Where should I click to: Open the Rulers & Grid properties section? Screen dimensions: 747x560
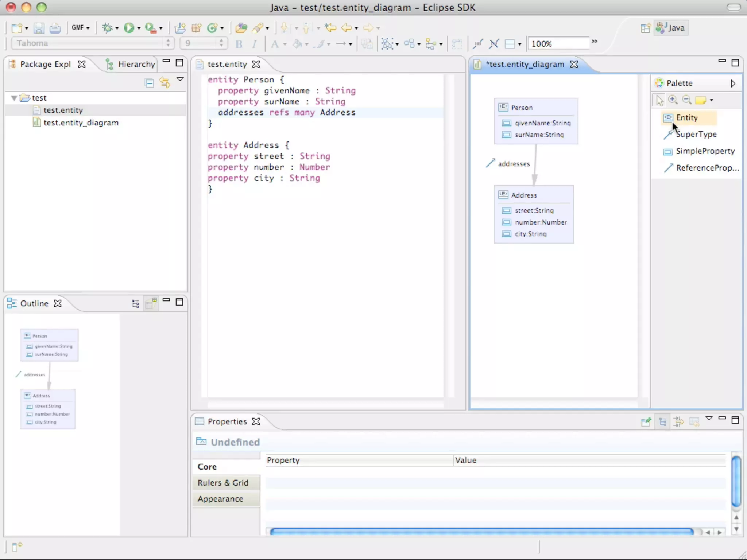(223, 483)
